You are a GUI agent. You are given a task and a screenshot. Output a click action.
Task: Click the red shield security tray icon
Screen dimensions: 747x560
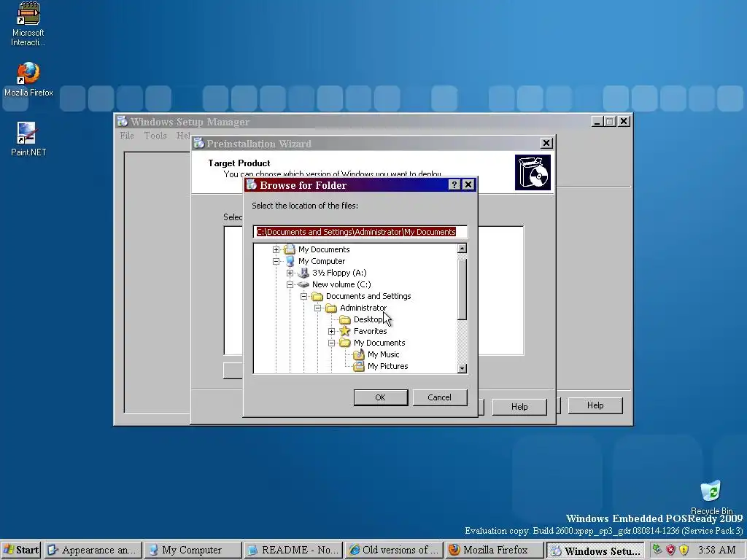tap(671, 550)
